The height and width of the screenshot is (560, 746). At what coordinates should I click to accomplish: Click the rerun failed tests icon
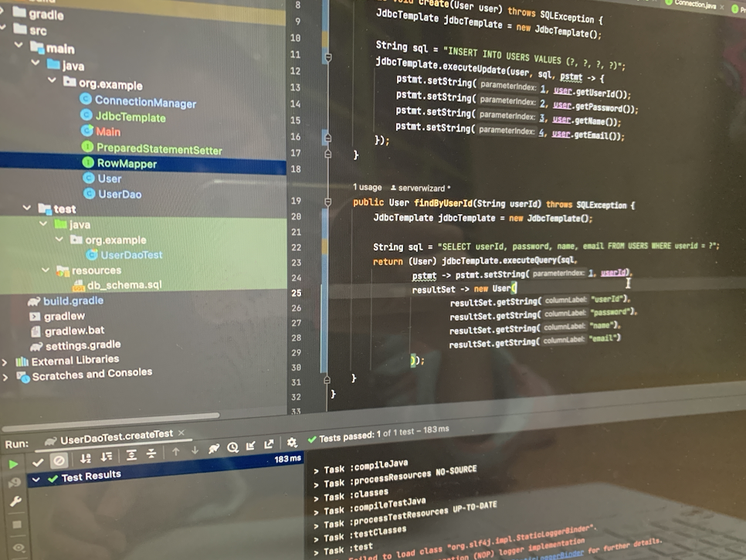(14, 483)
